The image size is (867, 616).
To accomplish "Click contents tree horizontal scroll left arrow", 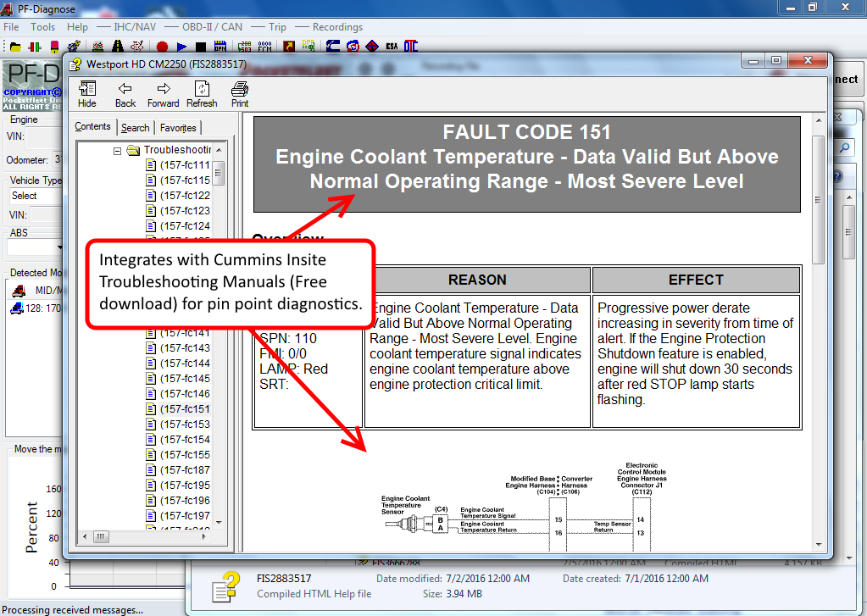I will coord(85,536).
